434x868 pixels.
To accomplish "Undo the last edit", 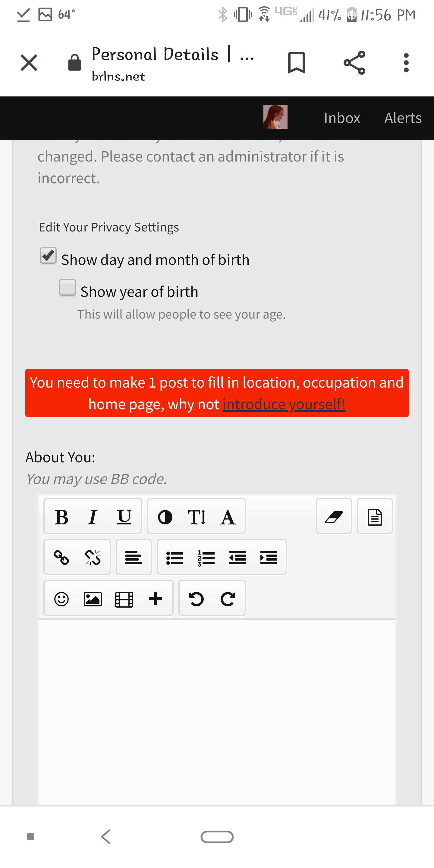I will tap(197, 599).
